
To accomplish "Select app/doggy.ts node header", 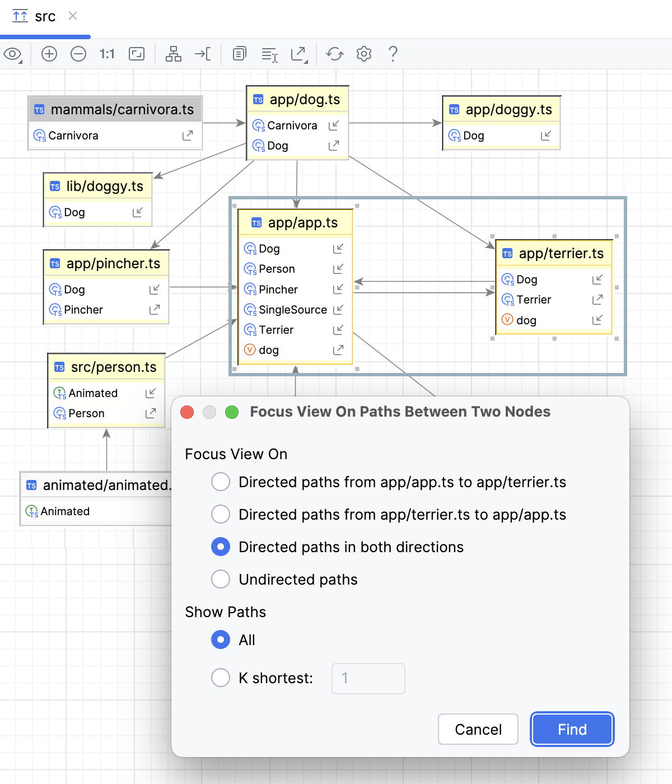I will coord(502,109).
